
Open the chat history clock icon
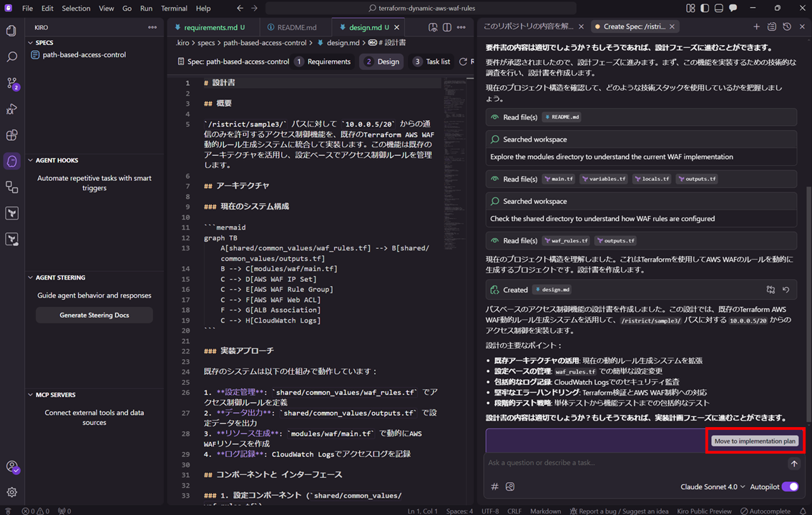(787, 26)
